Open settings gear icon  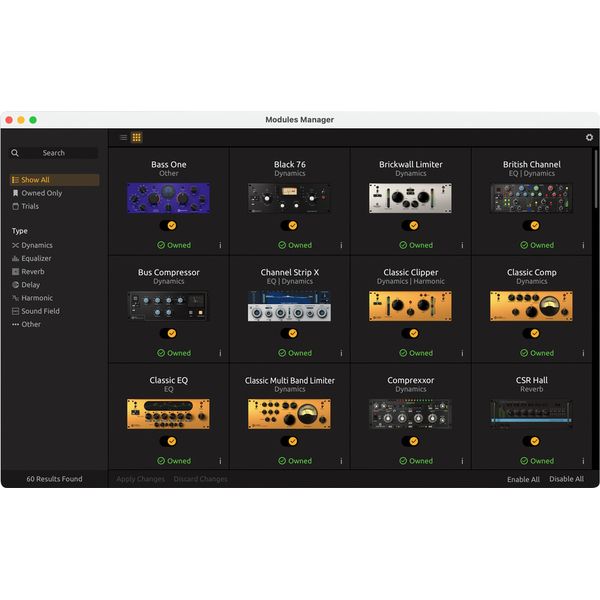589,137
